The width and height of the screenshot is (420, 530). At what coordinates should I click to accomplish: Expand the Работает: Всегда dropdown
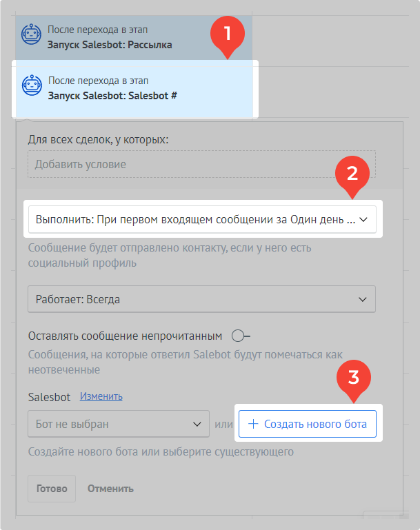[201, 299]
